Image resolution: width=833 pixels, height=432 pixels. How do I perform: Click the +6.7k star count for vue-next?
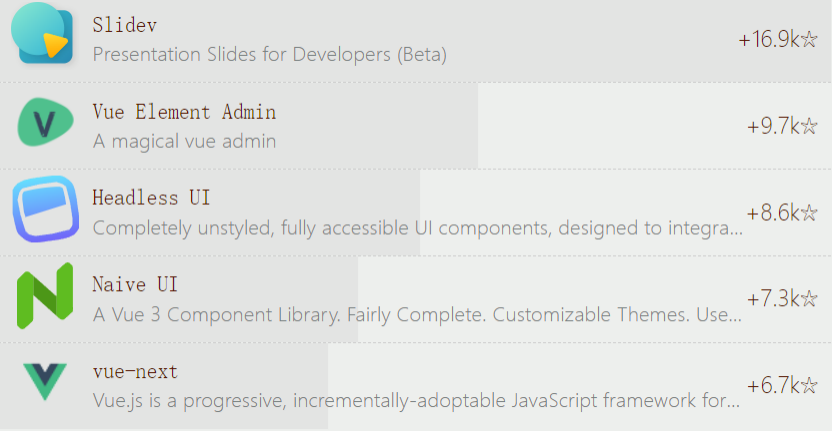[781, 386]
